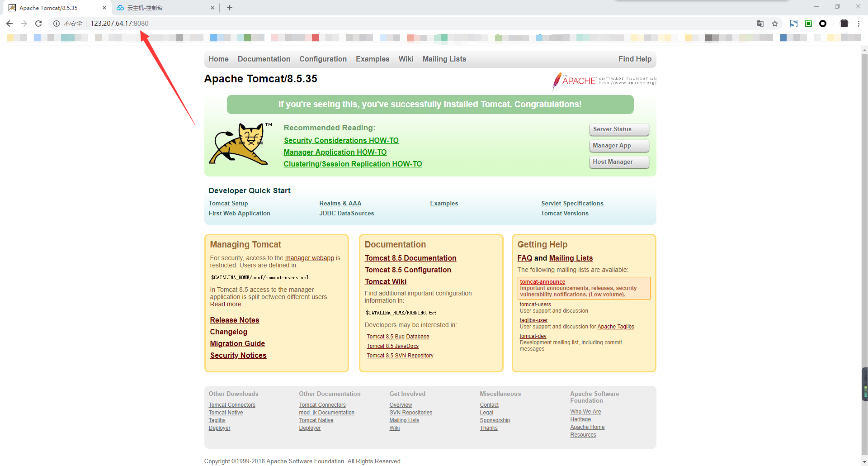Open the Sponsorship footer link
The height and width of the screenshot is (466, 868).
(x=495, y=420)
